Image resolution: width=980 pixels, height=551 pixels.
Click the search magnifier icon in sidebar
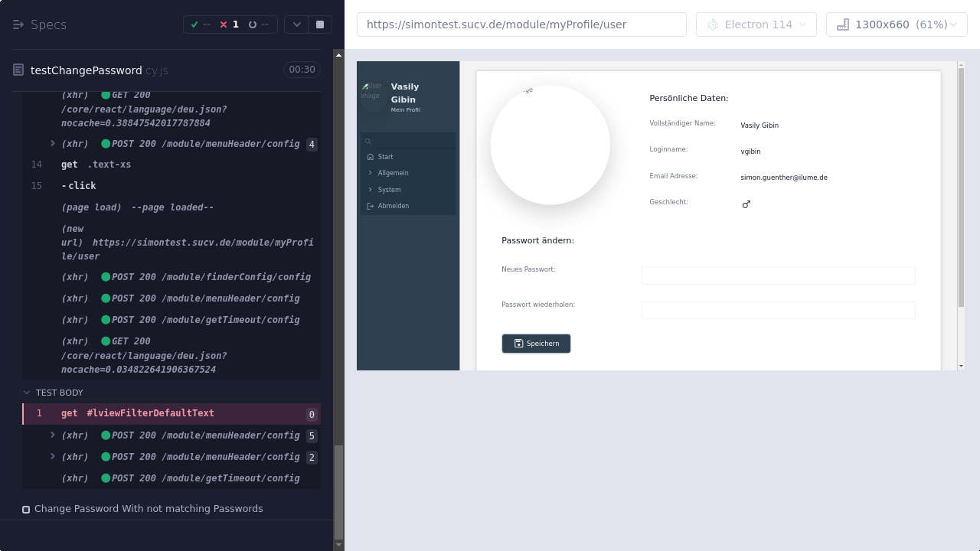(368, 142)
